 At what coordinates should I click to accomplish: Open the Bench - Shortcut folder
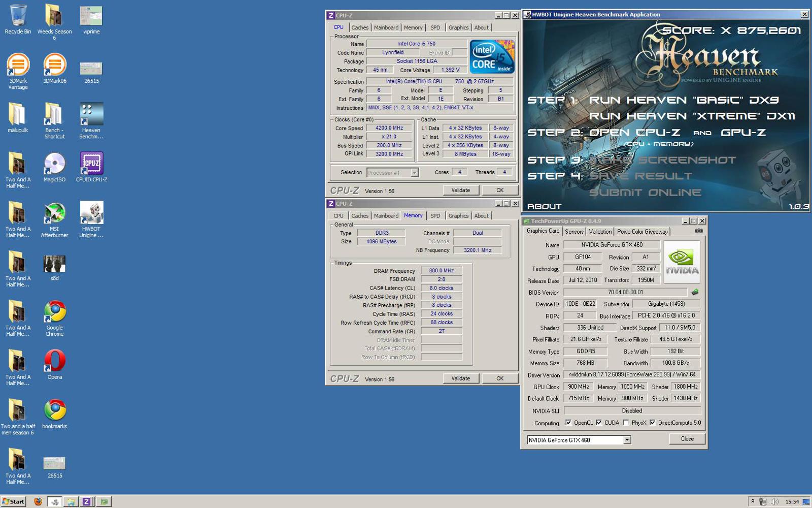point(54,120)
